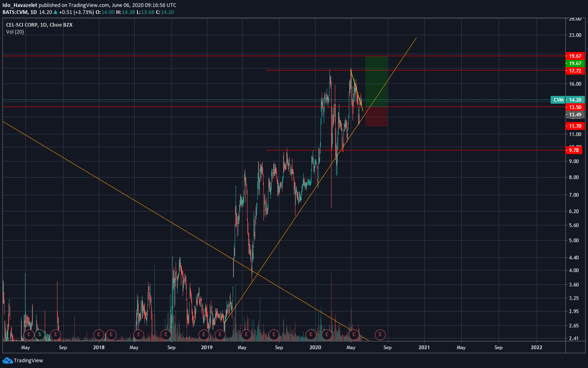Select the red 19.67 horizontal line label

coord(575,56)
